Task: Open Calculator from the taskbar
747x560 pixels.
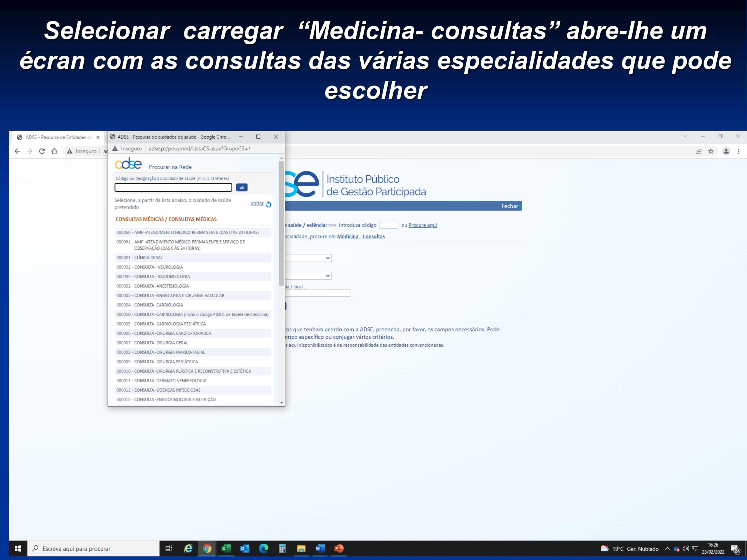Action: [x=283, y=549]
